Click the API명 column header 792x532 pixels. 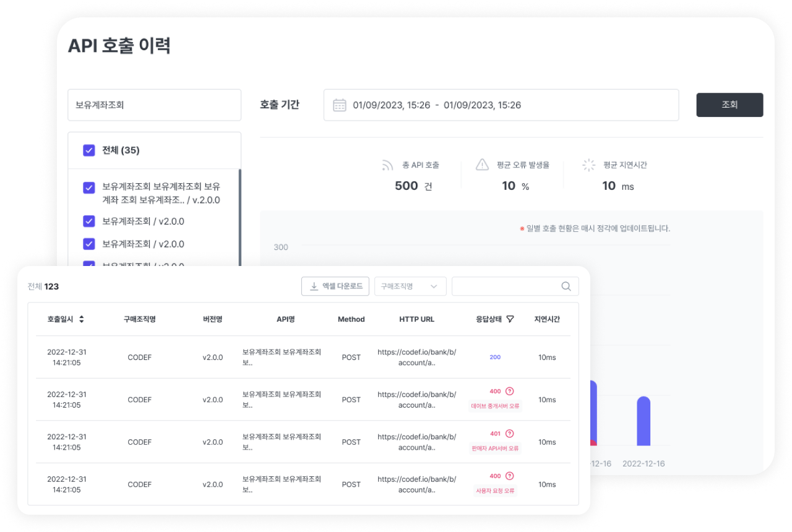click(x=285, y=319)
